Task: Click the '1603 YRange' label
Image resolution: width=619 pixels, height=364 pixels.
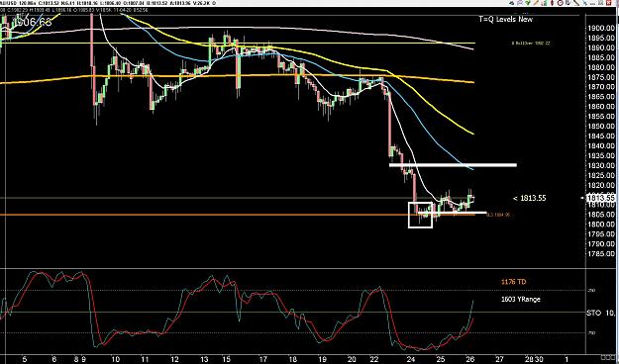Action: pos(521,299)
